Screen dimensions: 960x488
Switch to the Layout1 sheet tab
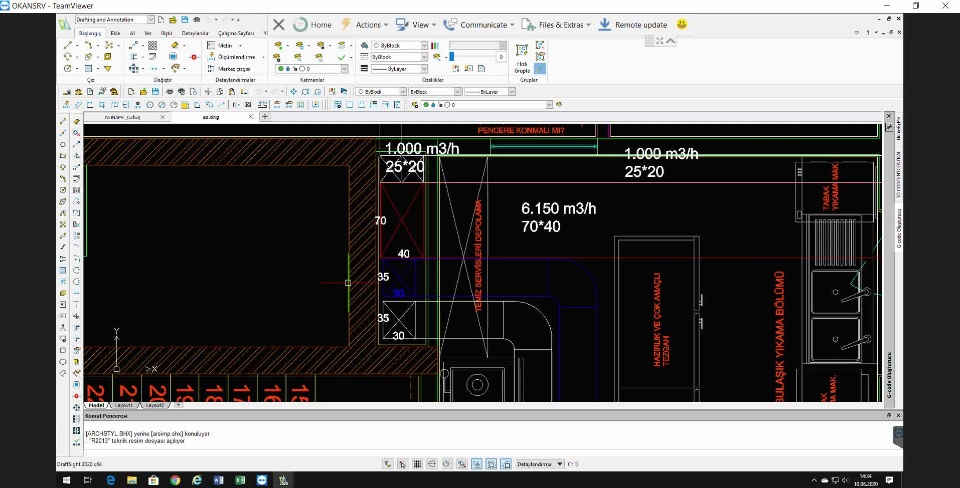[124, 405]
